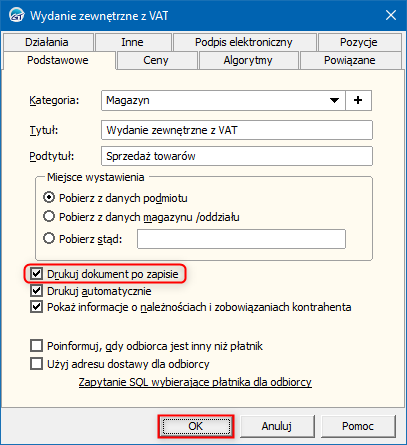The width and height of the screenshot is (407, 445).
Task: Uncheck Pokaż informacje o należnościach i zobowiązaniach
Action: pos(36,307)
